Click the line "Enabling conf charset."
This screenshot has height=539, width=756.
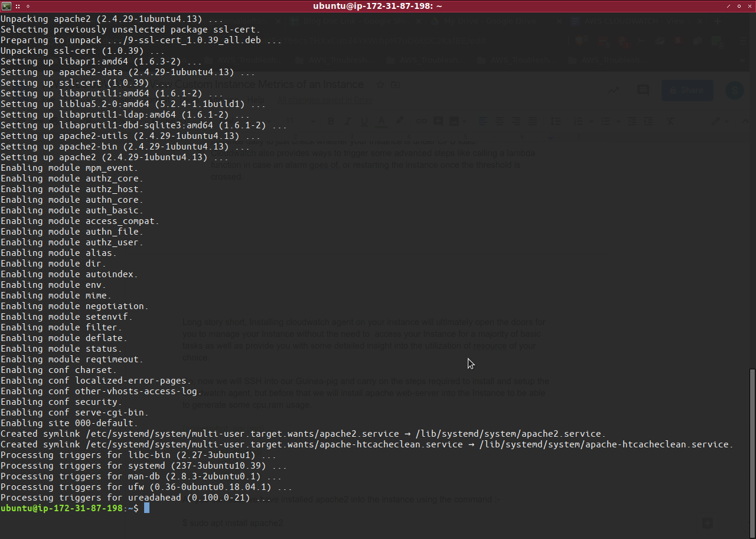click(59, 370)
